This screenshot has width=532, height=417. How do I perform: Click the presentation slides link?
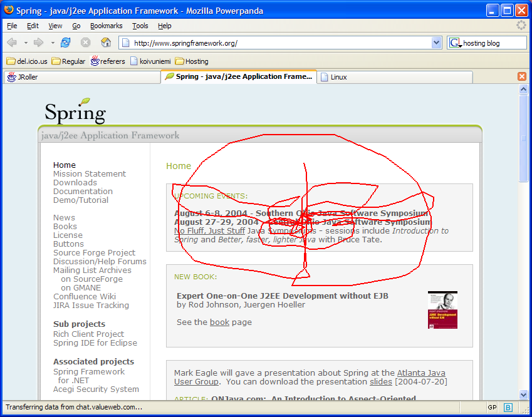click(381, 382)
